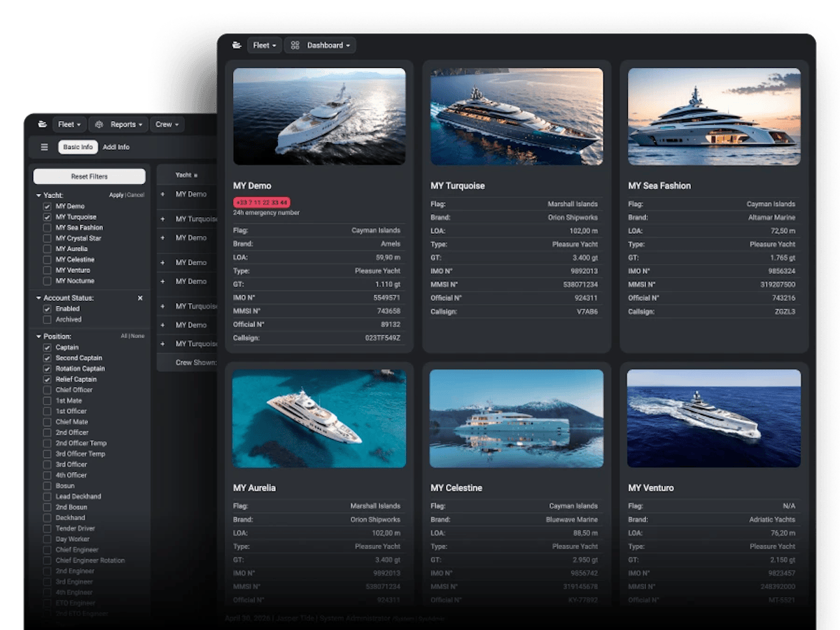
Task: Check the Chief Officer position
Action: coord(47,390)
